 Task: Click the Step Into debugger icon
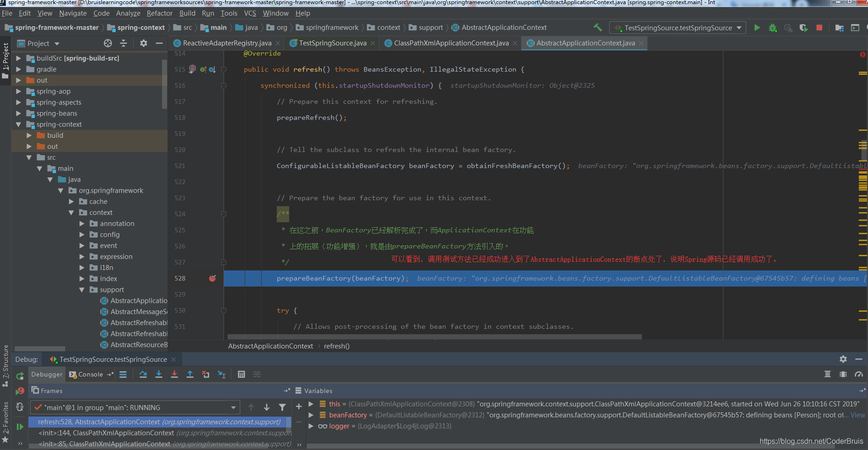coord(159,374)
